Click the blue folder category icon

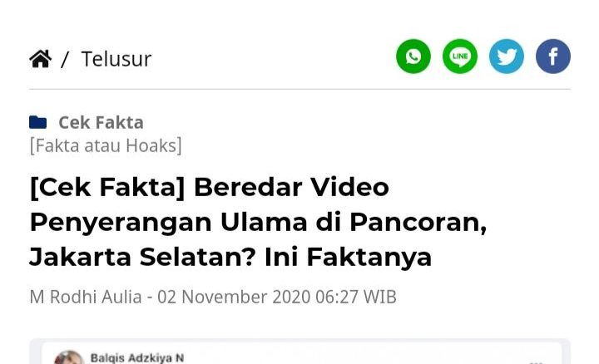(x=37, y=122)
